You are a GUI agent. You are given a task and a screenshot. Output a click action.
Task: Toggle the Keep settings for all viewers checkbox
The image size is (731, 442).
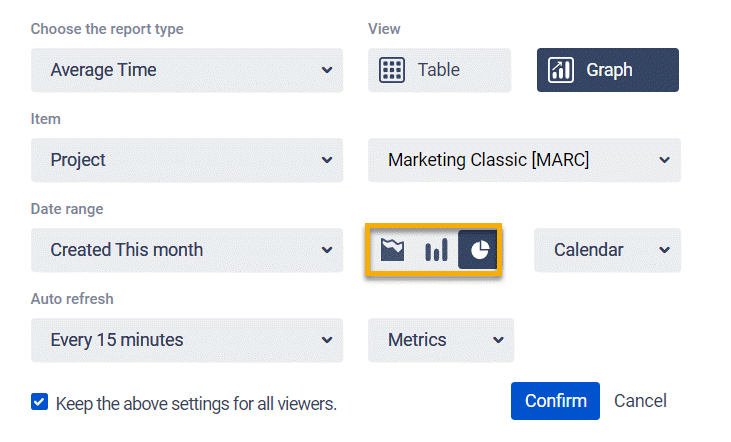[x=39, y=402]
